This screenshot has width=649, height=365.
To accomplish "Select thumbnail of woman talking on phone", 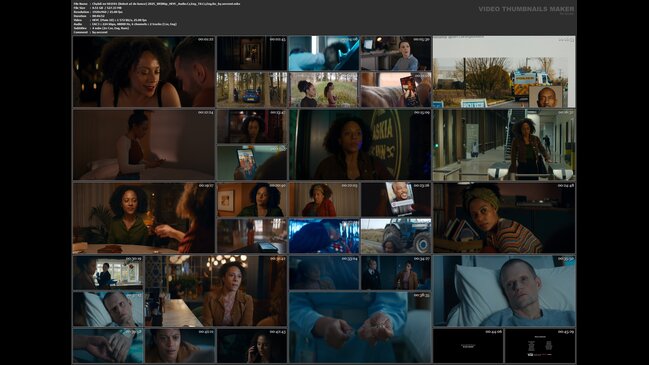I will point(252,346).
